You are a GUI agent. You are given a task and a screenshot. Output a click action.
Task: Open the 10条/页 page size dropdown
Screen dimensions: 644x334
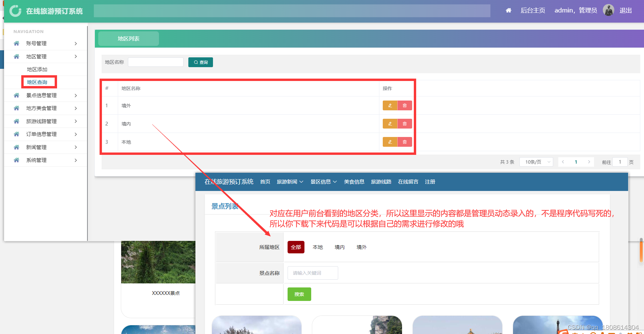click(x=536, y=162)
